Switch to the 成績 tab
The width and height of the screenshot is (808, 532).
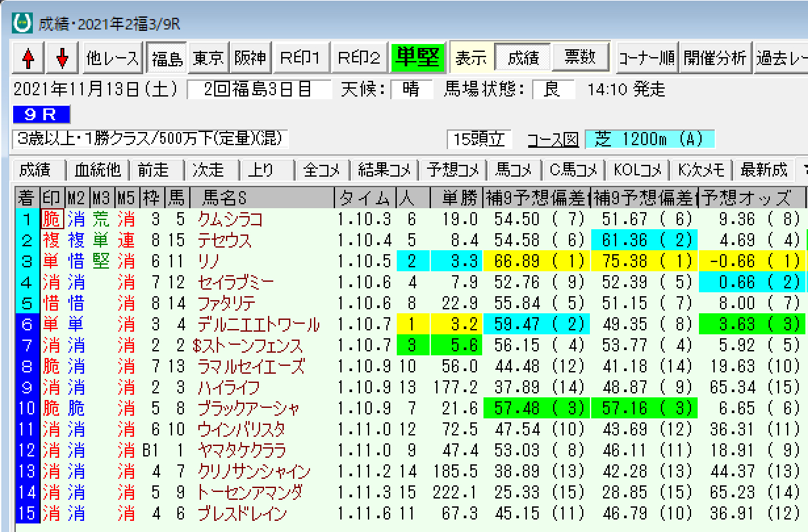[35, 169]
